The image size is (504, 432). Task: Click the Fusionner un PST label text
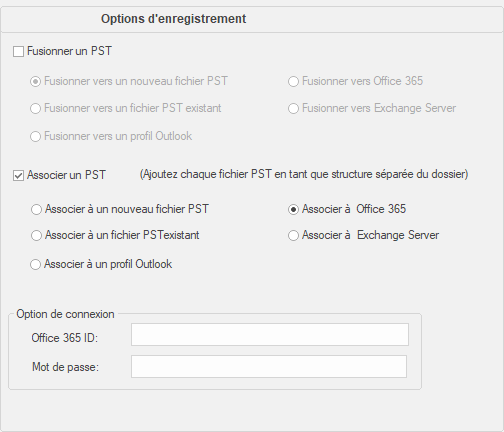[x=69, y=51]
